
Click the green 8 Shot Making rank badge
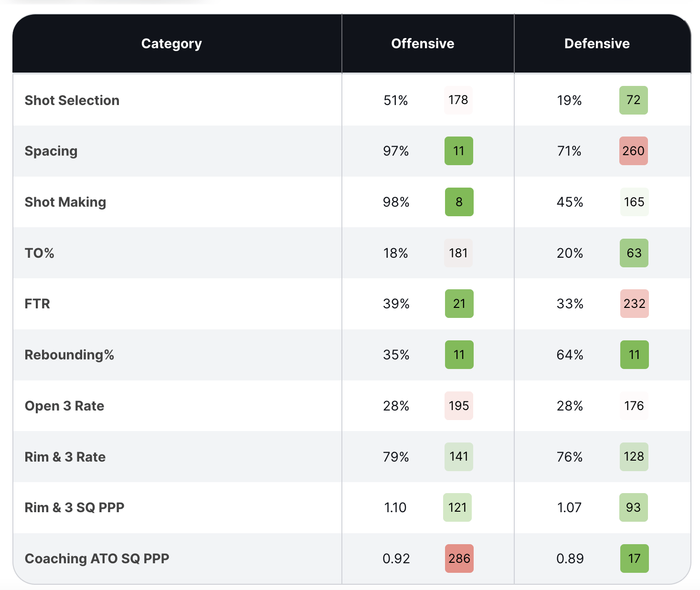coord(459,202)
